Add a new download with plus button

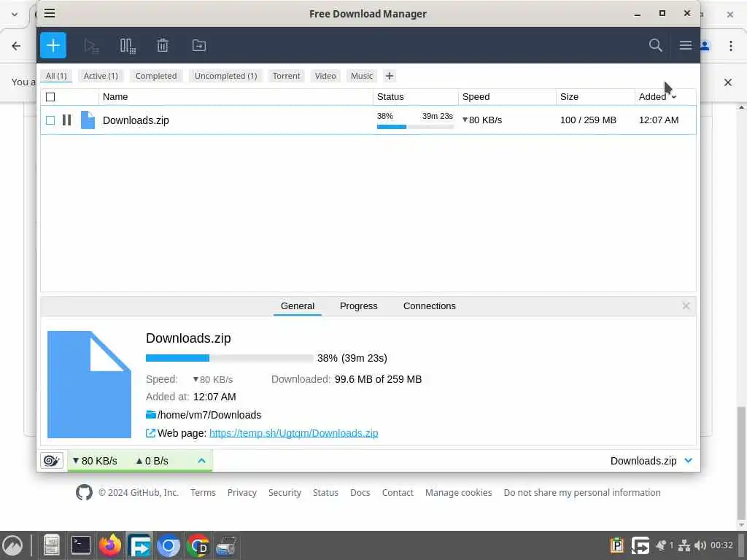pyautogui.click(x=53, y=45)
